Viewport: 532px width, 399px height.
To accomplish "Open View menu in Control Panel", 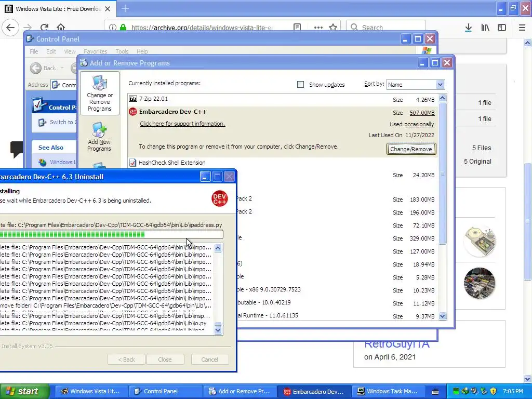I will 70,51.
